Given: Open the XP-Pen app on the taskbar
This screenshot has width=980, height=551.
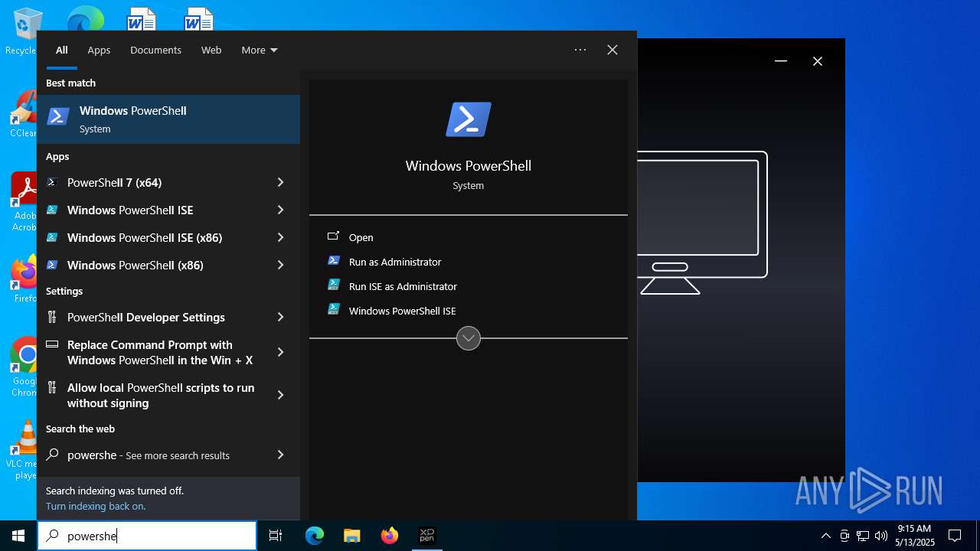Looking at the screenshot, I should point(426,536).
